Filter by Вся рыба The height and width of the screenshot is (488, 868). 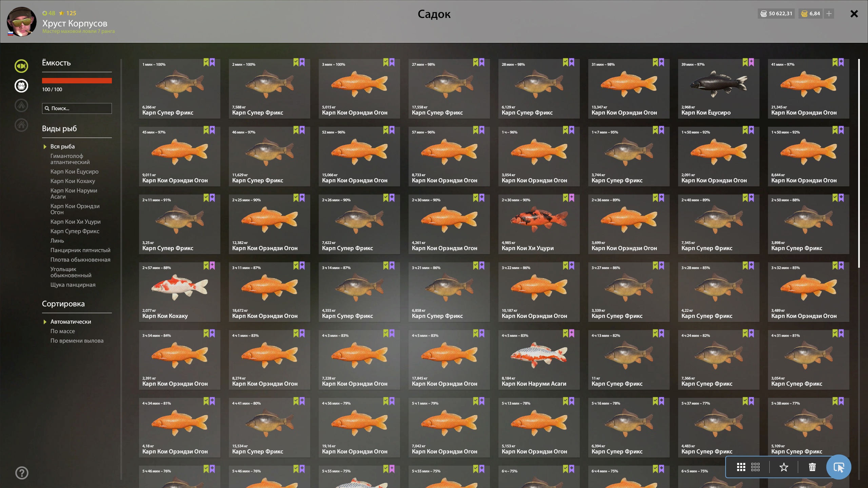pos(63,146)
